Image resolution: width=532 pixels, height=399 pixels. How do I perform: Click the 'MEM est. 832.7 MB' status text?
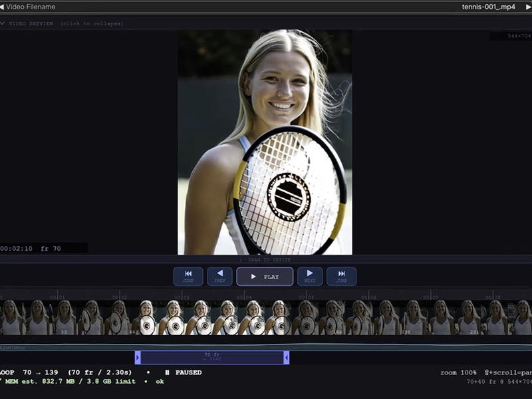[40, 381]
